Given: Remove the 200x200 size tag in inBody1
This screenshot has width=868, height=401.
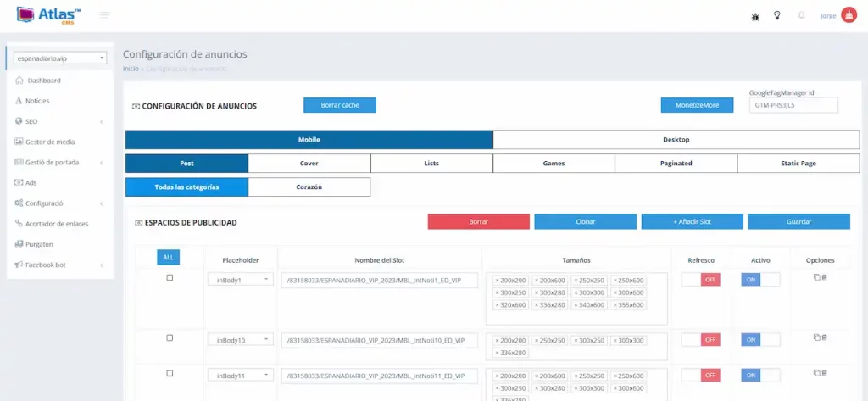Looking at the screenshot, I should pyautogui.click(x=498, y=280).
